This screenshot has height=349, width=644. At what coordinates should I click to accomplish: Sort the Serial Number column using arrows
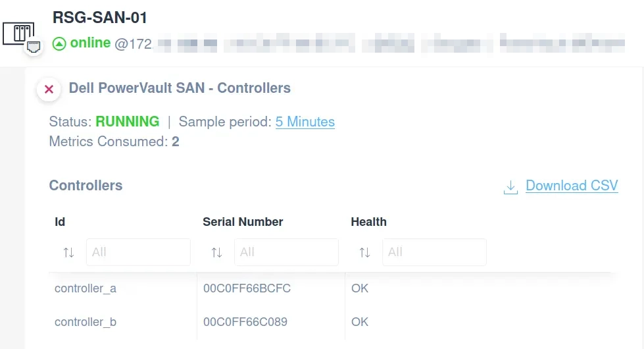216,252
